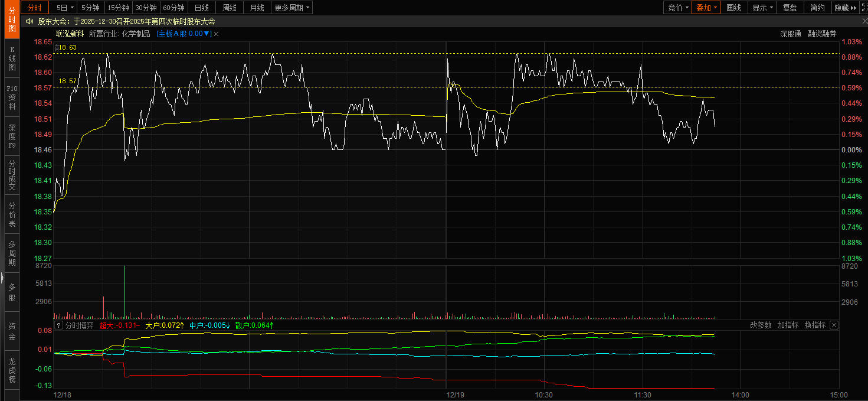
Task: Select the K线图 sidebar tab
Action: point(12,59)
